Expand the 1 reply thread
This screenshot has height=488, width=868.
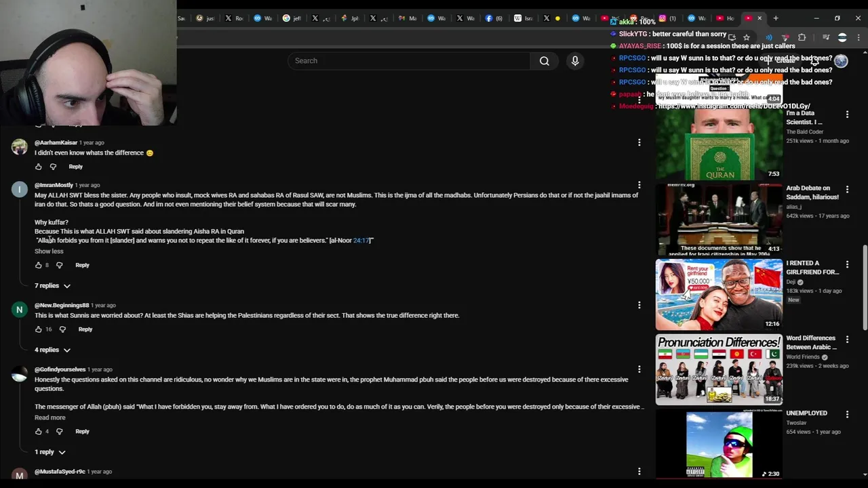(50, 452)
